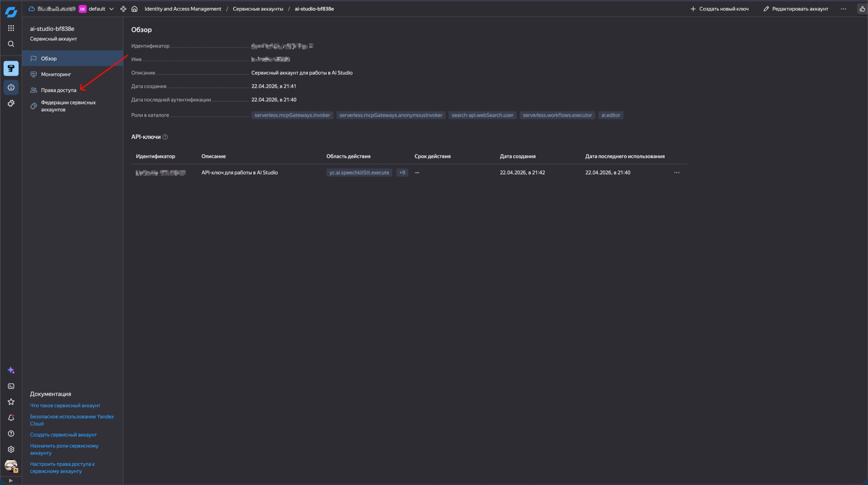Open the all services grid icon
The height and width of the screenshot is (485, 868).
click(x=11, y=28)
